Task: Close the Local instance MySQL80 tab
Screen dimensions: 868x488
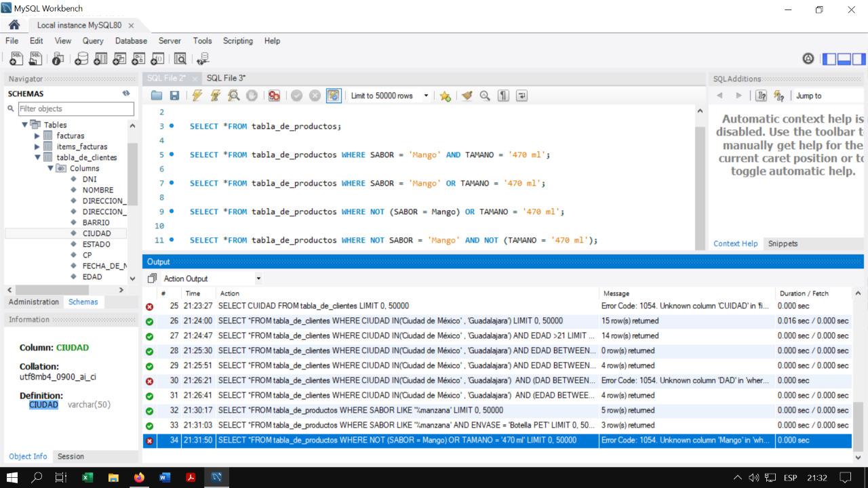Action: tap(131, 25)
